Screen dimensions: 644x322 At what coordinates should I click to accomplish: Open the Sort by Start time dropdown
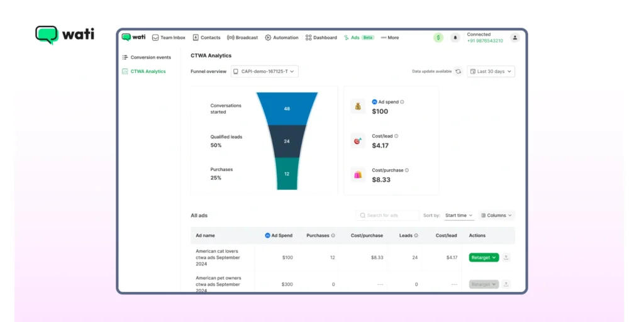click(x=459, y=215)
